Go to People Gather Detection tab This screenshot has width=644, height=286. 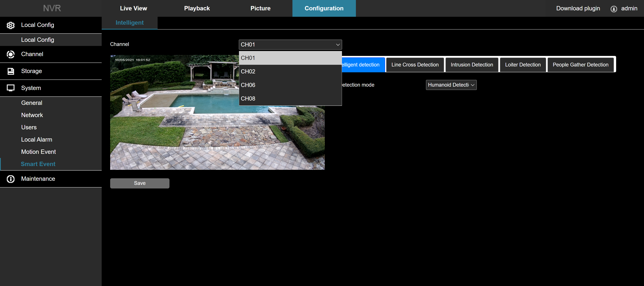coord(580,65)
